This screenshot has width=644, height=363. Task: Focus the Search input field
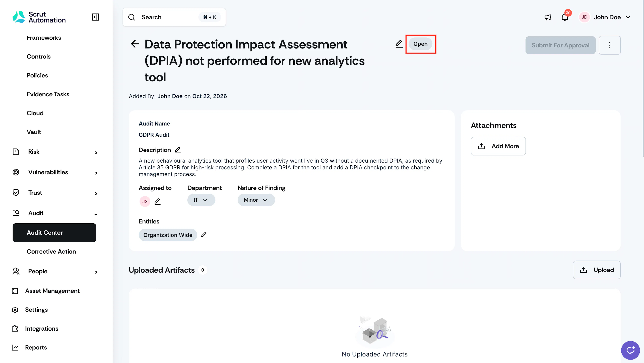pos(174,17)
